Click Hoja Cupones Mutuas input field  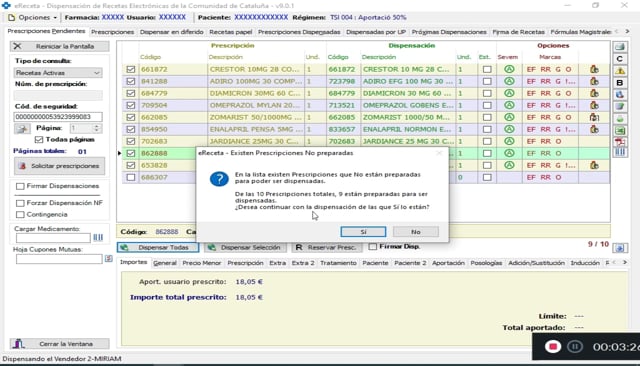tap(59, 259)
